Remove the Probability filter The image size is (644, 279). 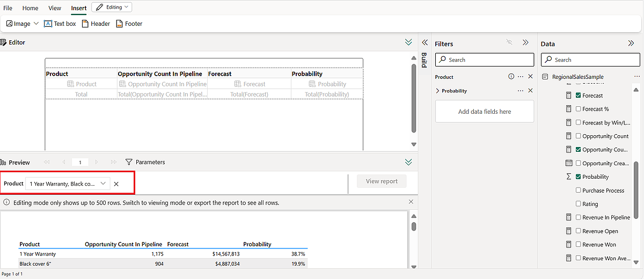point(530,91)
